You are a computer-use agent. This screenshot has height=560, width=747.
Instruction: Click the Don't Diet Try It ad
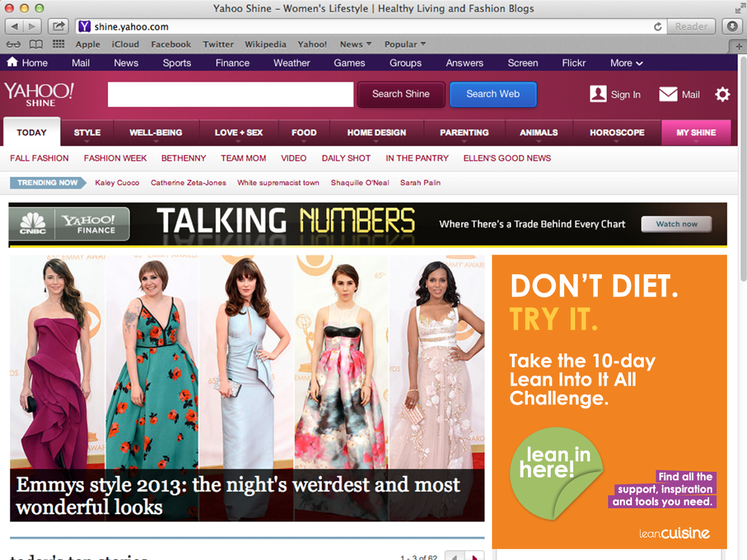coord(609,402)
